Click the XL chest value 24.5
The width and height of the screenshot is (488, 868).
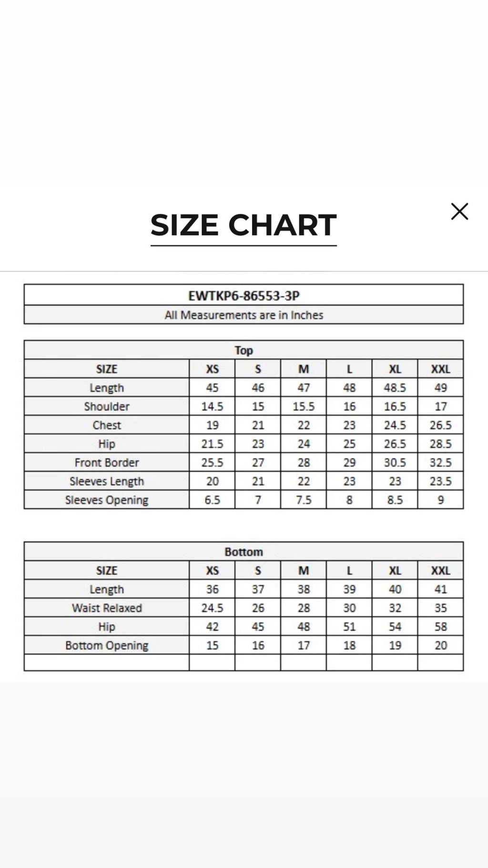[395, 425]
